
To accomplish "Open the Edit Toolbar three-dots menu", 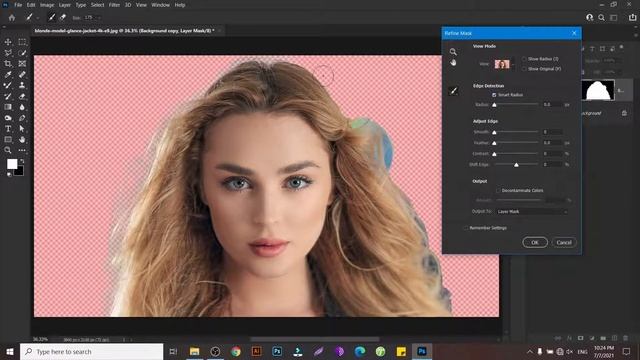I will click(22, 150).
